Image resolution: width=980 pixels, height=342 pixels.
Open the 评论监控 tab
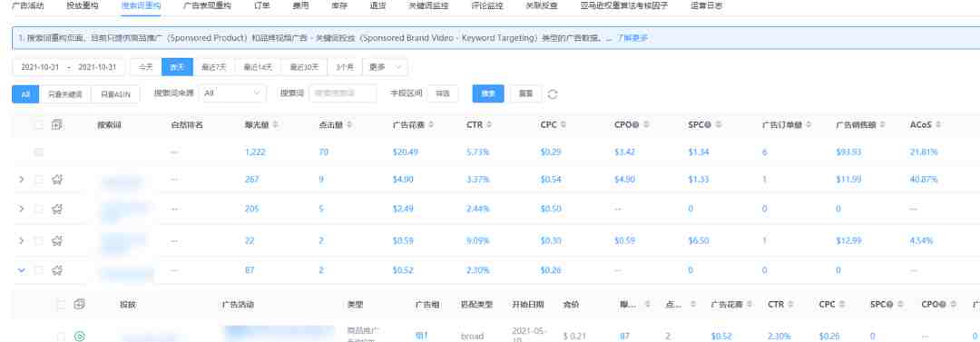click(486, 5)
